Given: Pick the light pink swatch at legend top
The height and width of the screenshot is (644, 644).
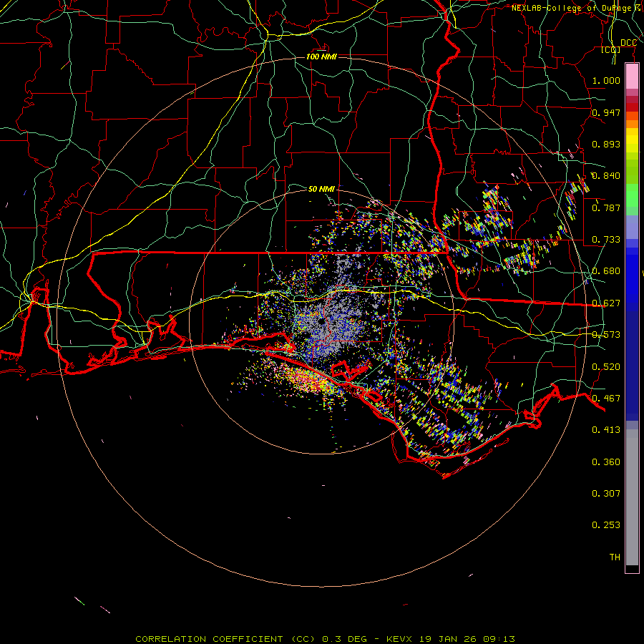Looking at the screenshot, I should pyautogui.click(x=632, y=77).
